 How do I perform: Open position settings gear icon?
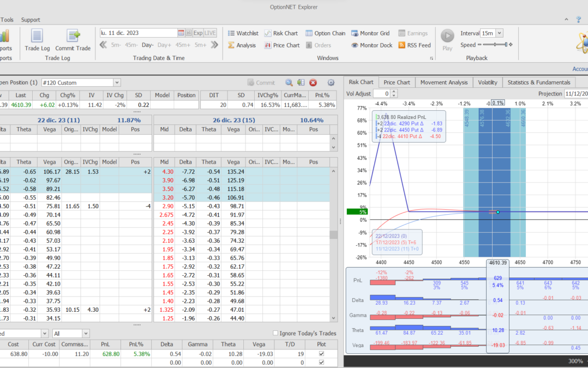pyautogui.click(x=330, y=82)
